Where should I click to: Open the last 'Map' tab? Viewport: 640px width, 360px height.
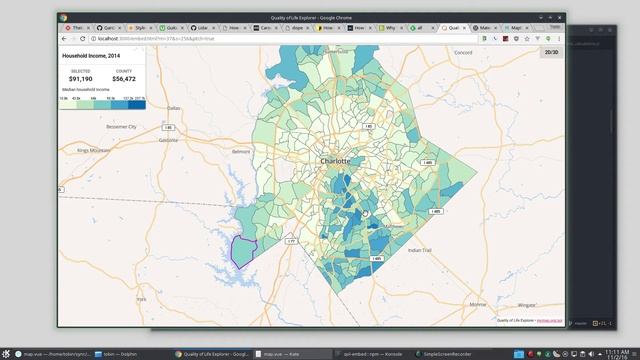pyautogui.click(x=516, y=28)
